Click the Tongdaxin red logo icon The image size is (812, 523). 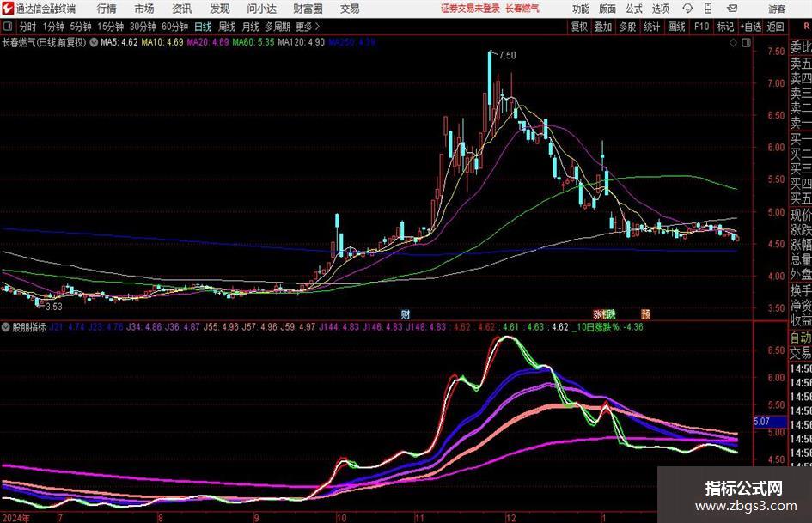7,9
